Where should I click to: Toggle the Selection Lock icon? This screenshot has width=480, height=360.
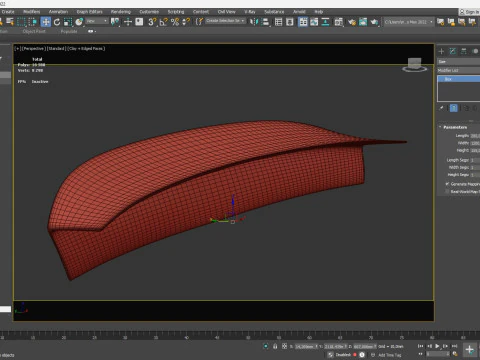[x=275, y=346]
